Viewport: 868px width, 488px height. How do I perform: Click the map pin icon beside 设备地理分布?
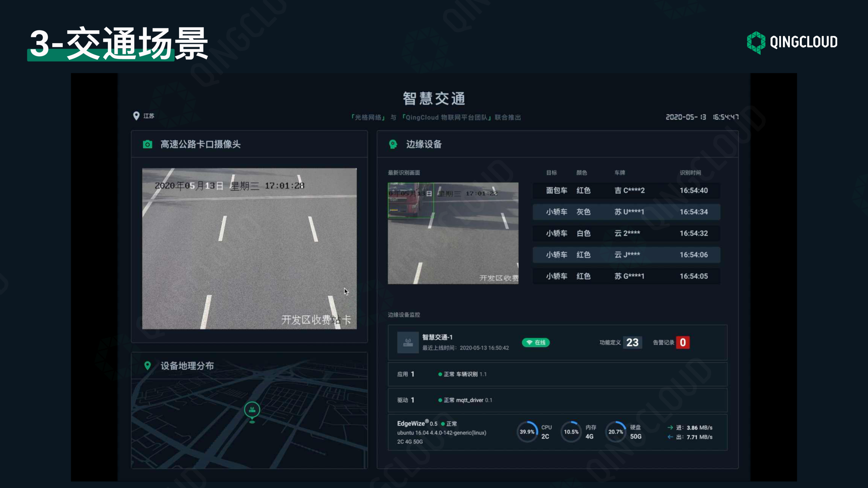point(147,366)
